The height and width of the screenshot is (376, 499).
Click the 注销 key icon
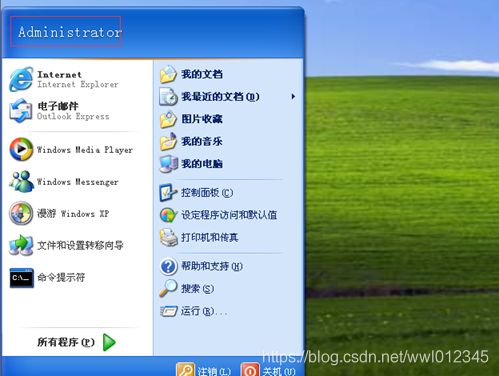[185, 369]
